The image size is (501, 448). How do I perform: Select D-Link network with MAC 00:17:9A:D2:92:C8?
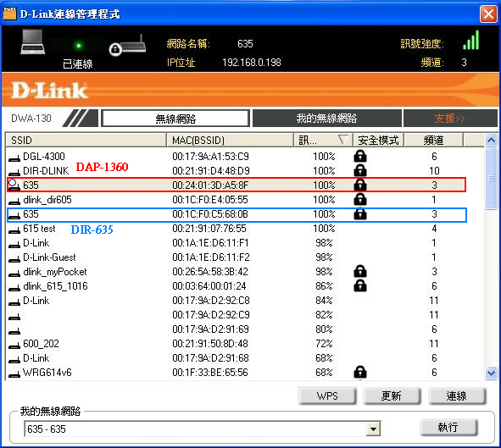237,301
